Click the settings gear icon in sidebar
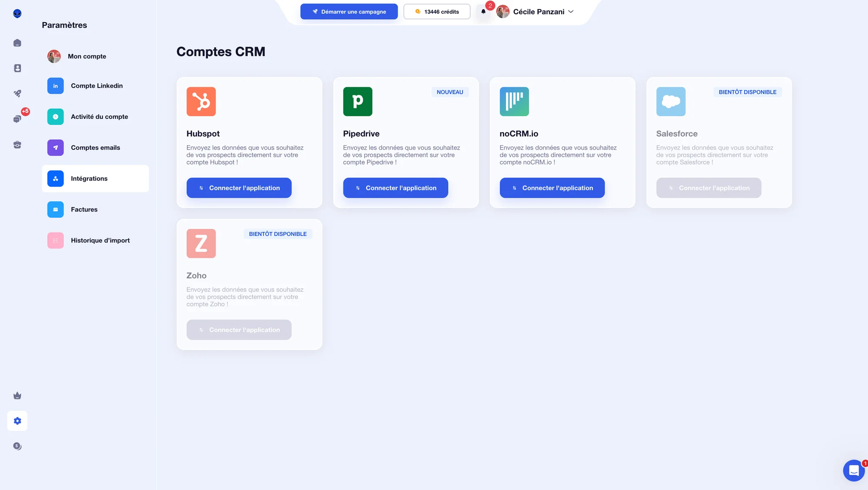868x490 pixels. pos(17,421)
